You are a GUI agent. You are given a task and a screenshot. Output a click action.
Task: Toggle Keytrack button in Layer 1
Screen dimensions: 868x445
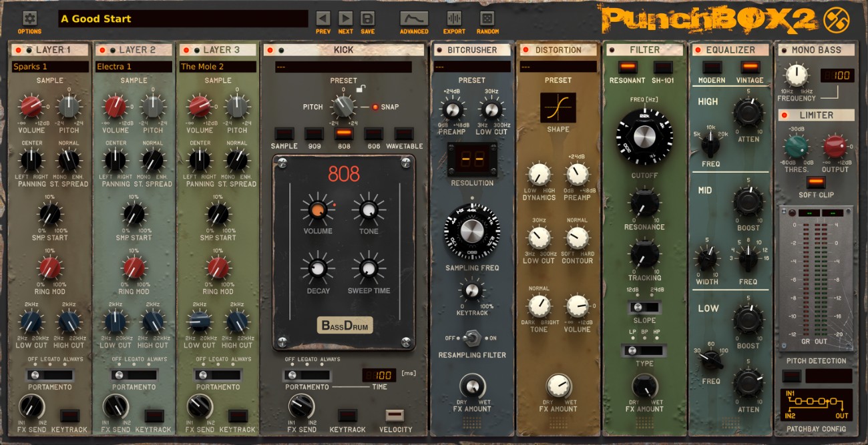(69, 416)
